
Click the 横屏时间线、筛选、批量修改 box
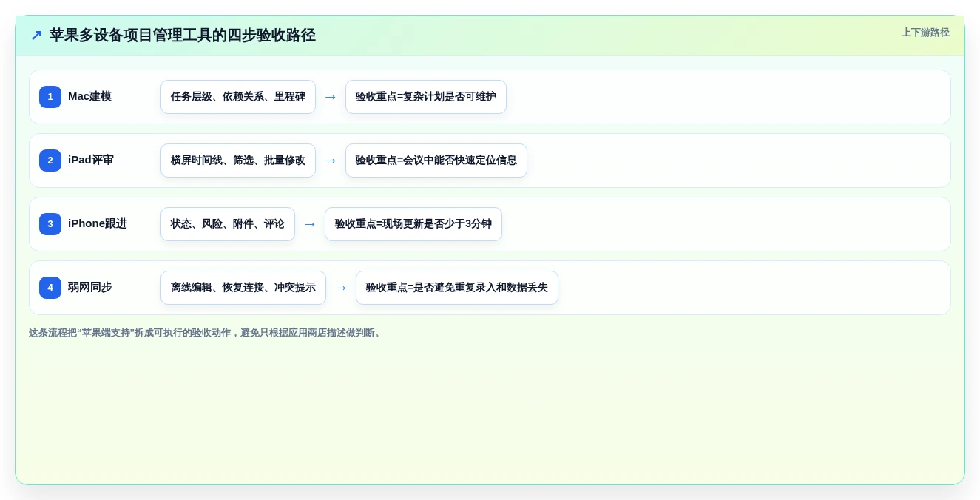click(238, 161)
